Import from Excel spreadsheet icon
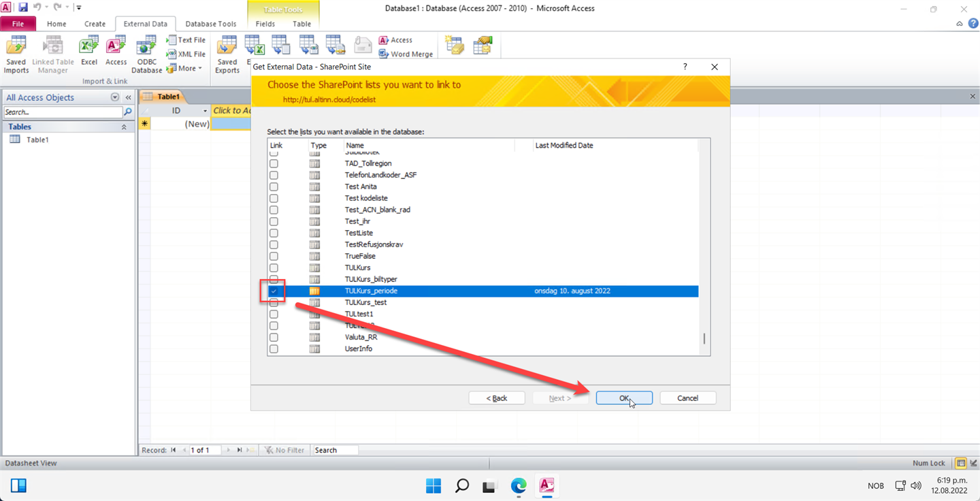980x501 pixels. 89,51
